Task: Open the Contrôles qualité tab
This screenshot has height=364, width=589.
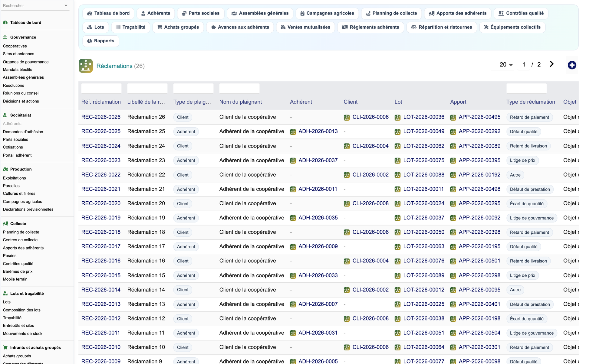Action: click(521, 13)
